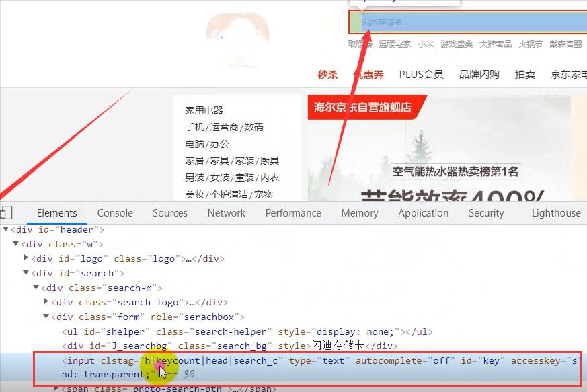Viewport: 587px width, 392px height.
Task: Open the PLUS会员 page
Action: pos(421,75)
